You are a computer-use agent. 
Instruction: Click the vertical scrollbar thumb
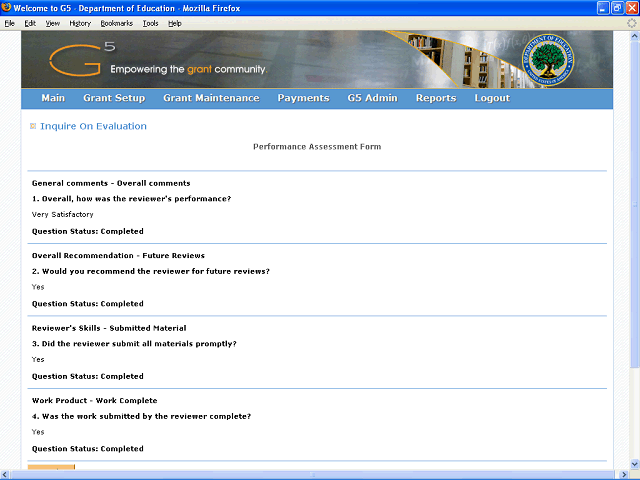(634, 204)
